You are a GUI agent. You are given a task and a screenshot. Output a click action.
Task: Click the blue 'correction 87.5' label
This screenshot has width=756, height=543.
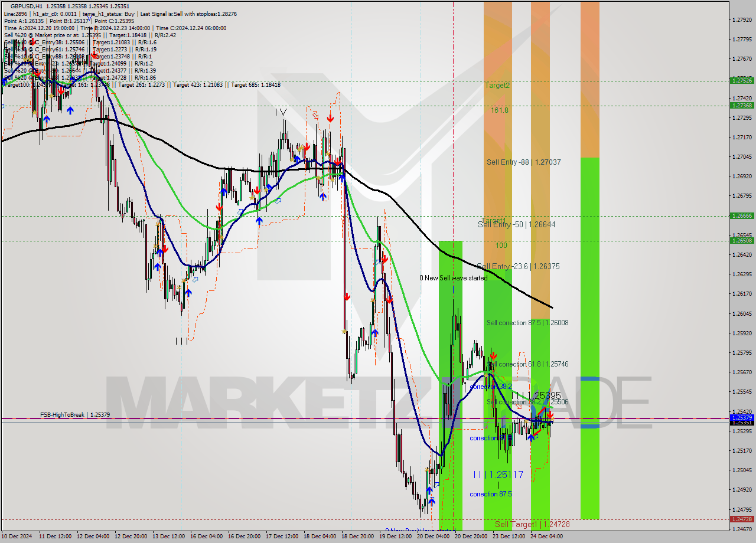pos(491,494)
